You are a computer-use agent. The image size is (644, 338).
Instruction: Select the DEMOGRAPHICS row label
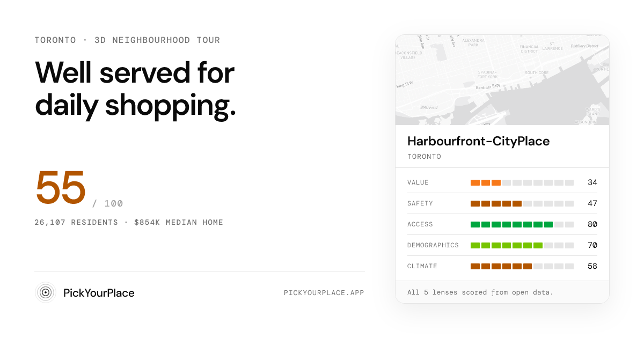[433, 245]
